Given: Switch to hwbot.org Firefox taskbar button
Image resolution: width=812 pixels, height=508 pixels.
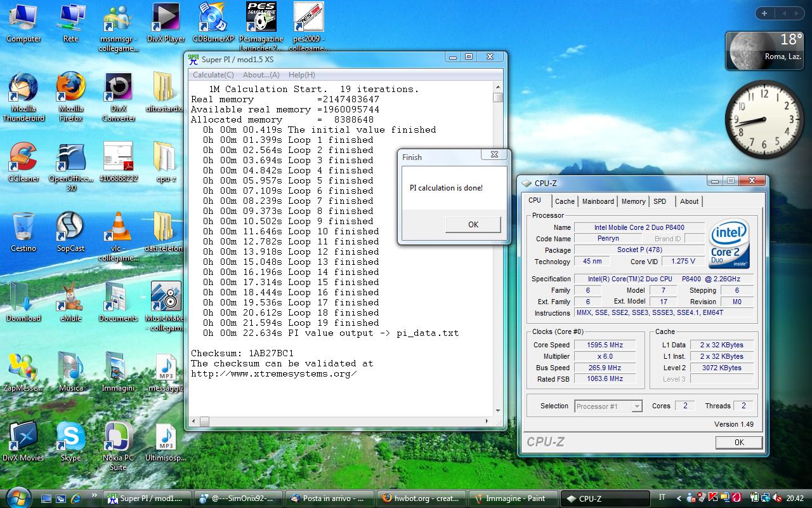Looking at the screenshot, I should click(x=421, y=498).
